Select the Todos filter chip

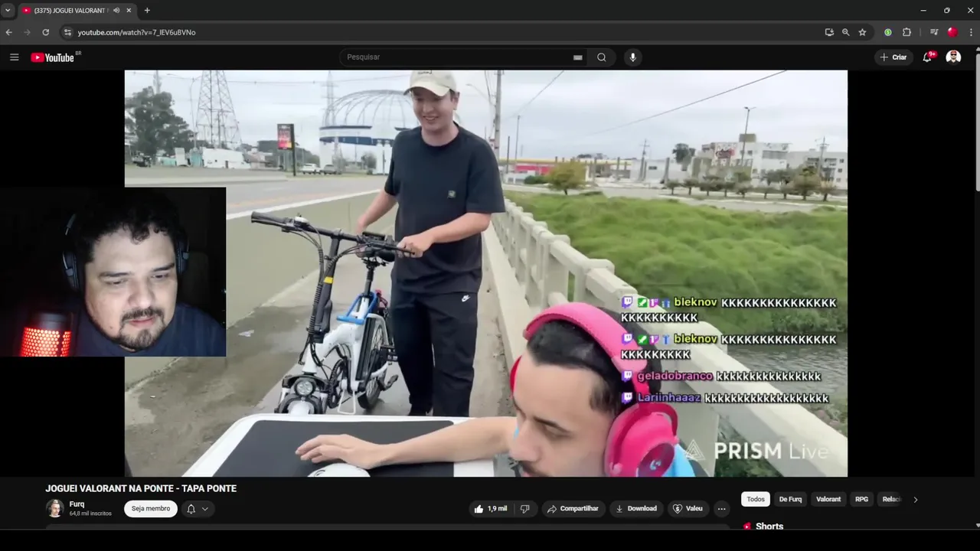(x=756, y=499)
